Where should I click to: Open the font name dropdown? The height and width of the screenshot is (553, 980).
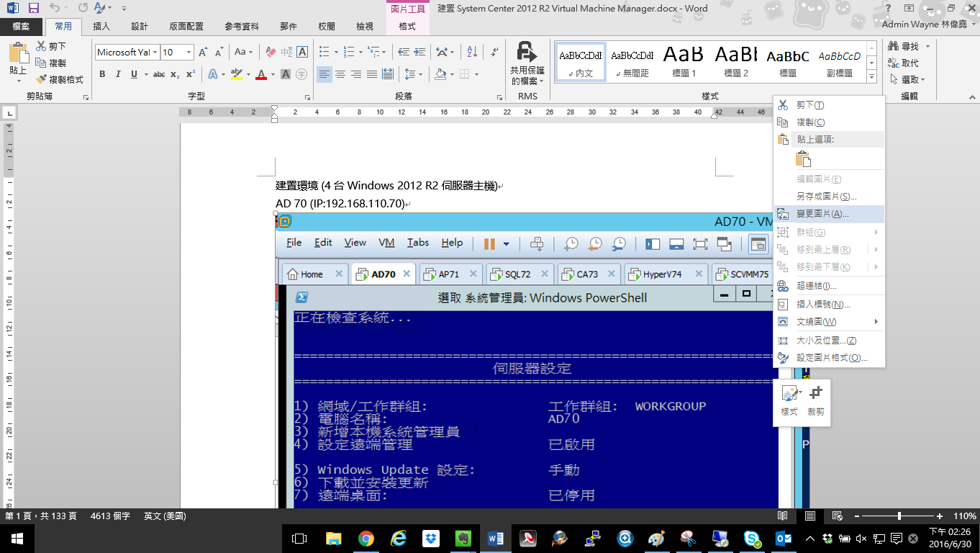[x=155, y=53]
